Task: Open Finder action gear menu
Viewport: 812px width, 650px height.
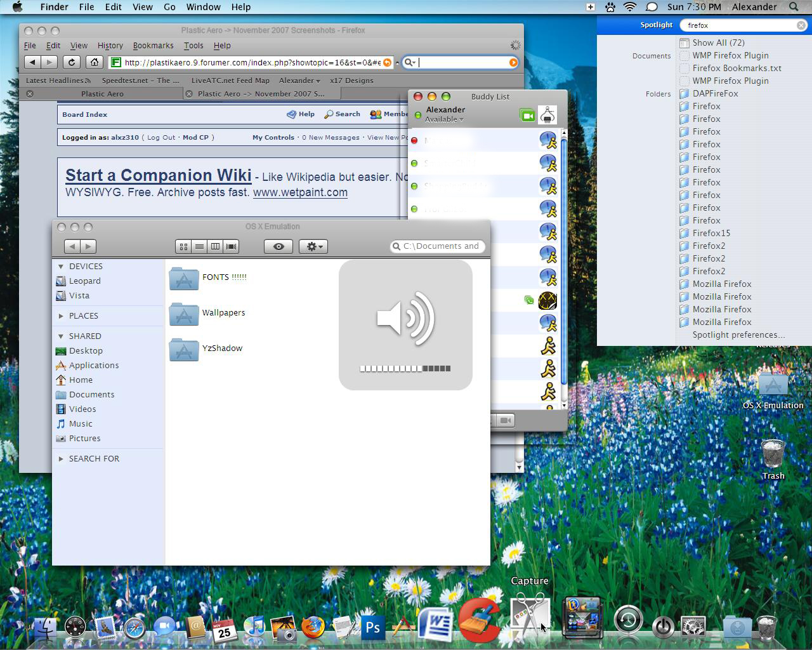Action: 313,246
